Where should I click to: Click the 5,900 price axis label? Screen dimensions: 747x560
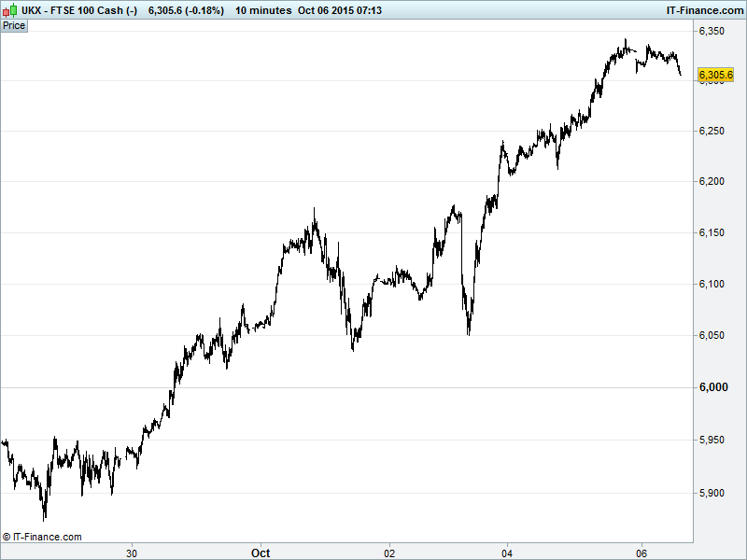pyautogui.click(x=712, y=493)
